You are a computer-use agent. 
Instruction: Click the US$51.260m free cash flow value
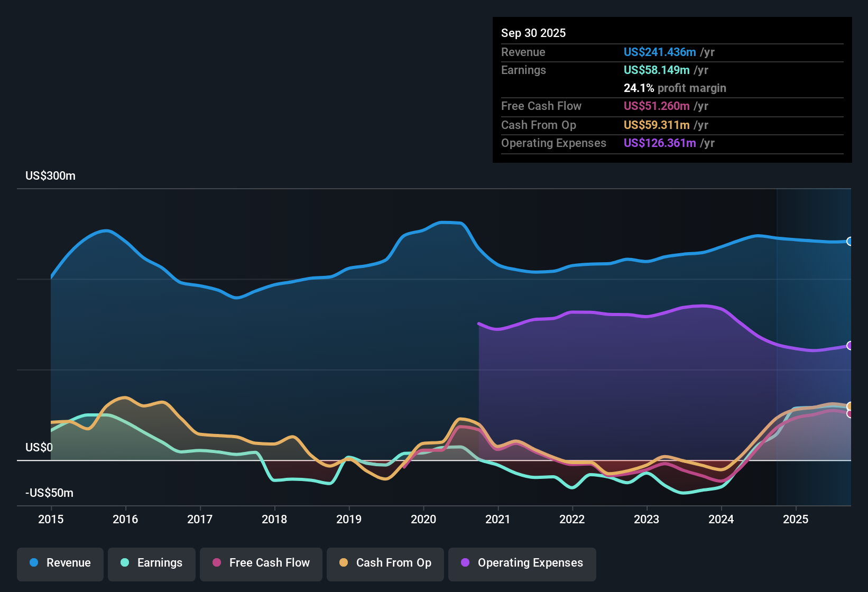point(657,106)
